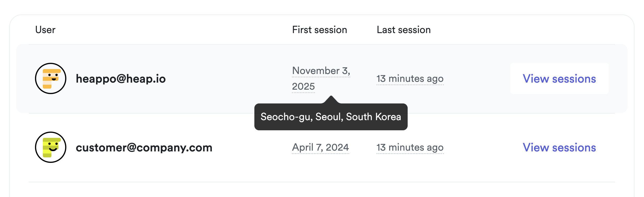The width and height of the screenshot is (644, 197).
Task: View sessions for customer@company.com
Action: [559, 147]
